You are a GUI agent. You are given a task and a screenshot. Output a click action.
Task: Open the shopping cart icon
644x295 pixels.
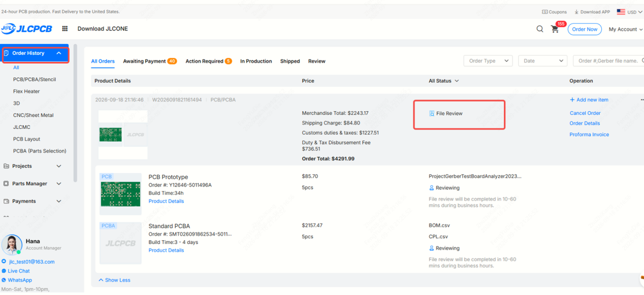[x=555, y=29]
